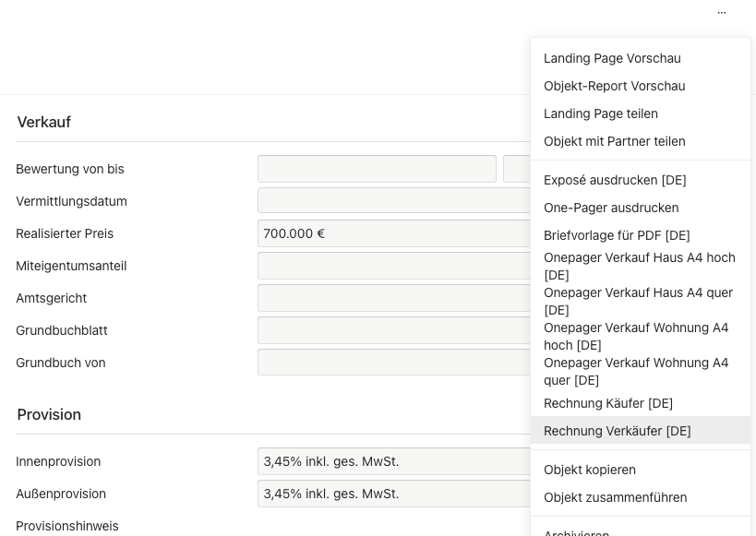
Task: Focus the Realisierter Preis field
Action: coord(393,233)
